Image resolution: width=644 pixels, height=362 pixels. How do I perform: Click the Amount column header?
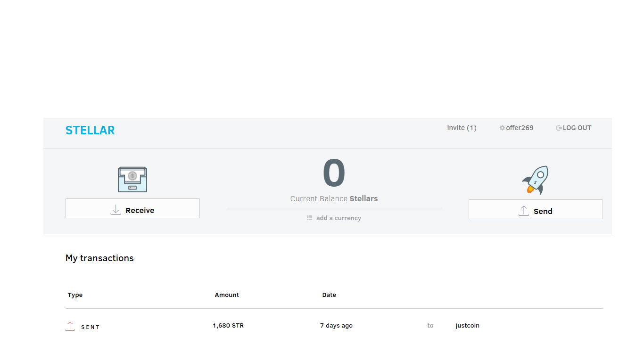[x=227, y=295]
